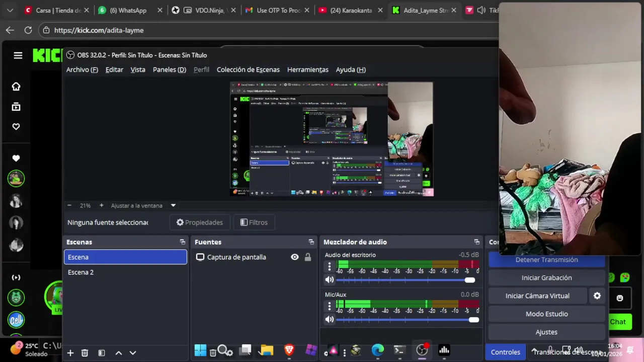Open the Editar menu
Viewport: 644px width, 362px height.
click(114, 69)
